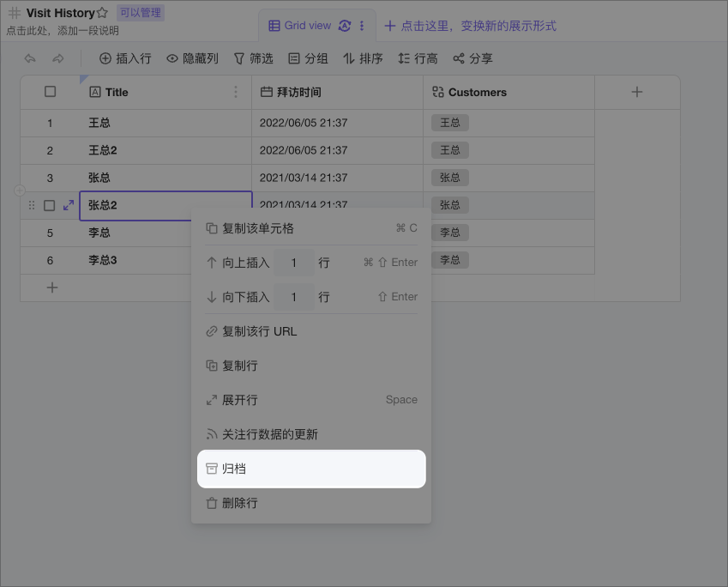This screenshot has height=587, width=728.
Task: Click the redo arrow icon
Action: point(58,58)
